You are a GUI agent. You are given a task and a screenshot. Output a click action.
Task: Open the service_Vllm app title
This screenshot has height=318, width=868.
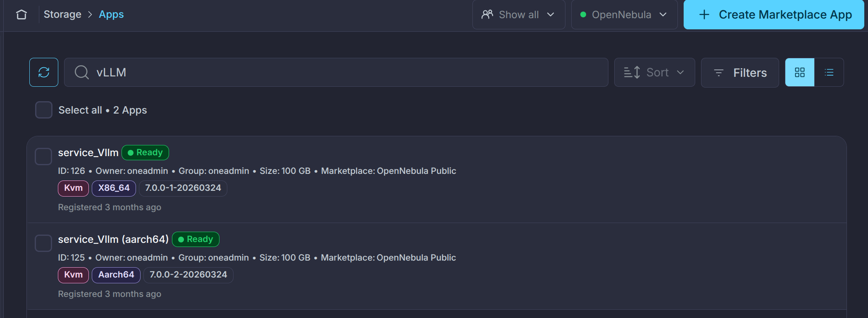[x=88, y=152]
